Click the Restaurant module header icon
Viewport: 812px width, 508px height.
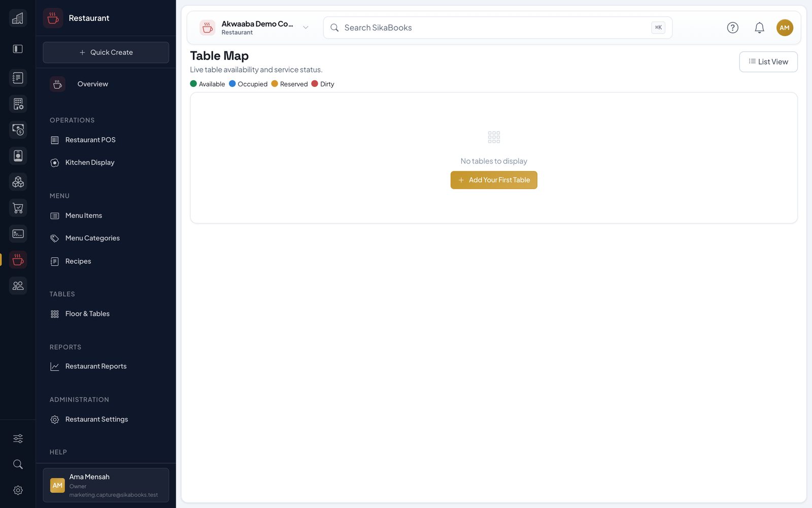tap(53, 18)
